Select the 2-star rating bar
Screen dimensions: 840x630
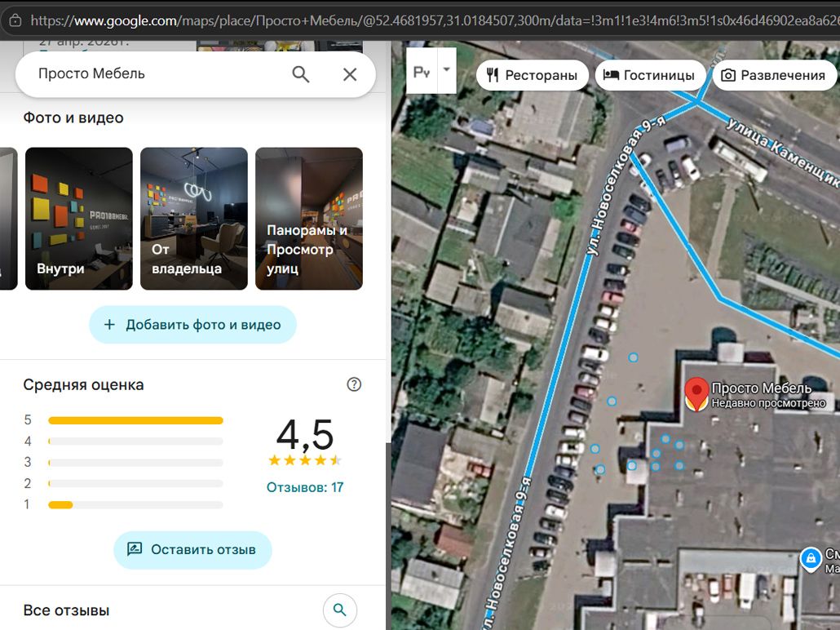click(x=135, y=484)
